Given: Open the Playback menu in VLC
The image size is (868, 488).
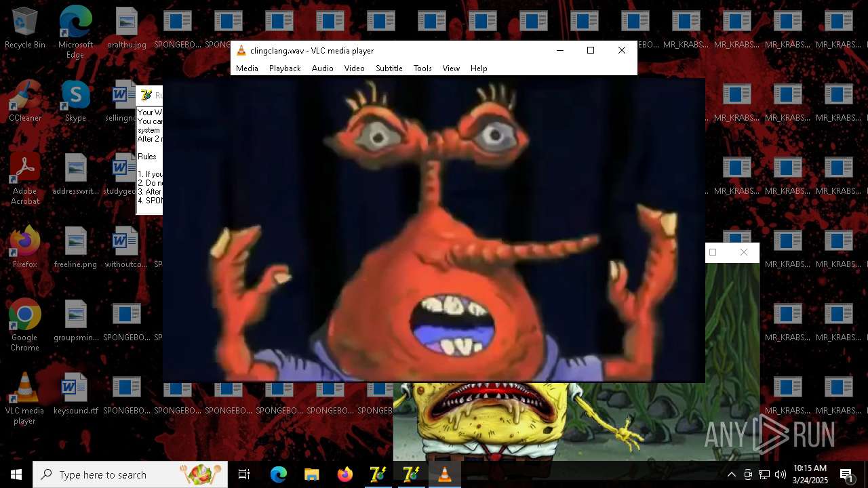Looking at the screenshot, I should pyautogui.click(x=285, y=68).
